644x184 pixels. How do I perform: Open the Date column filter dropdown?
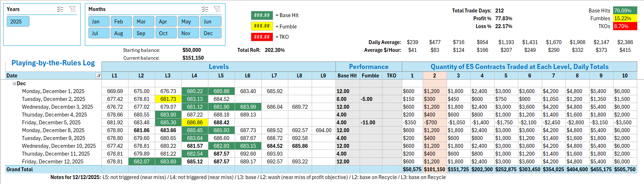click(98, 76)
